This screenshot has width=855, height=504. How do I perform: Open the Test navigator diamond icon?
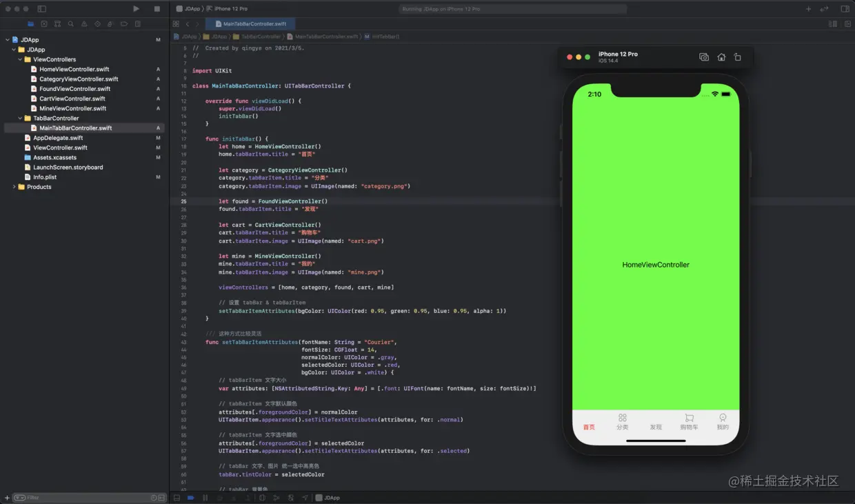[97, 24]
